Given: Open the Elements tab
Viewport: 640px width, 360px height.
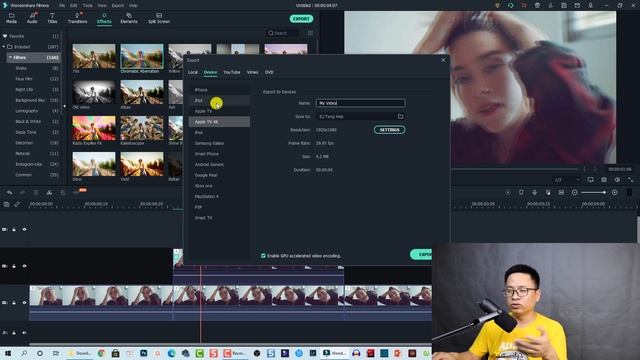Looking at the screenshot, I should tap(129, 18).
